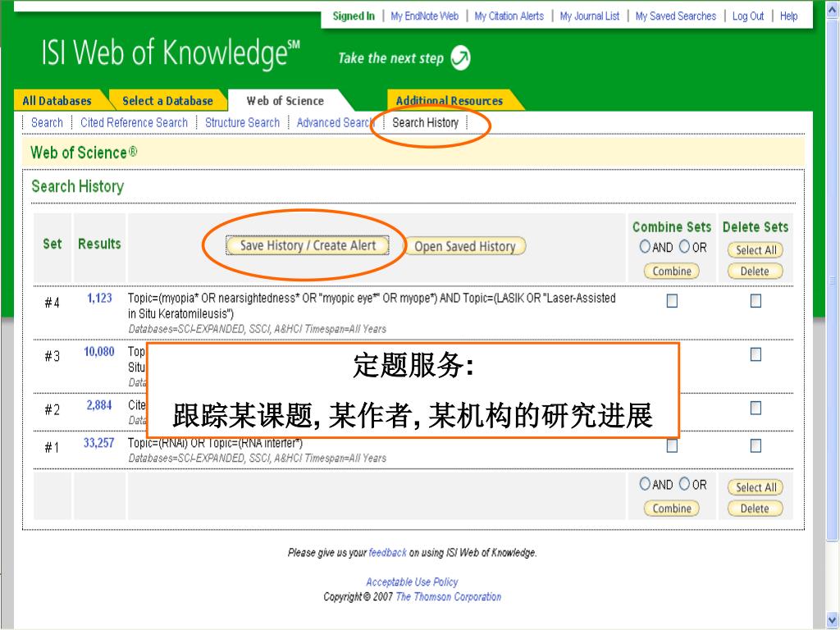
Task: Click the ISI Web of Knowledge logo
Action: pyautogui.click(x=171, y=53)
